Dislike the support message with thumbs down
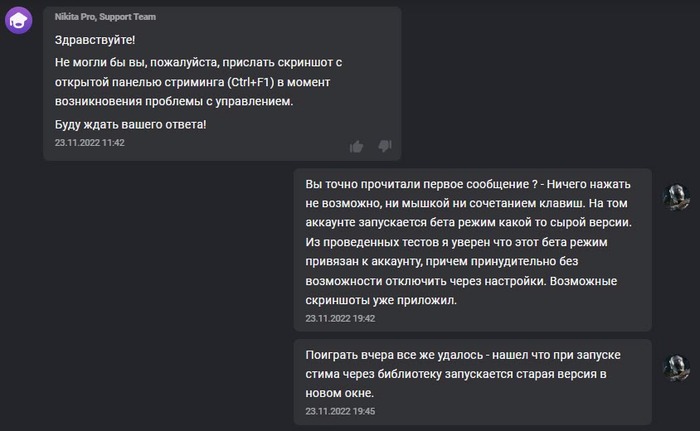Image resolution: width=700 pixels, height=431 pixels. (x=385, y=146)
